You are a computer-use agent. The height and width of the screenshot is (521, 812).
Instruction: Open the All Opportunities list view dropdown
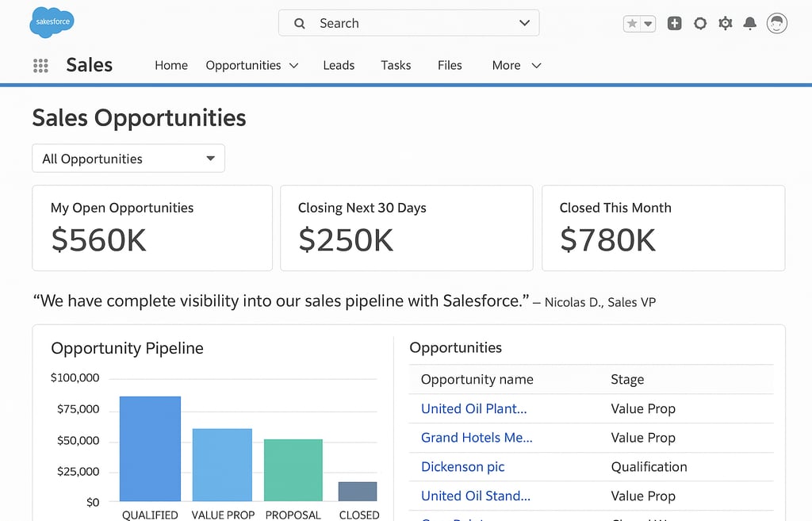point(128,159)
